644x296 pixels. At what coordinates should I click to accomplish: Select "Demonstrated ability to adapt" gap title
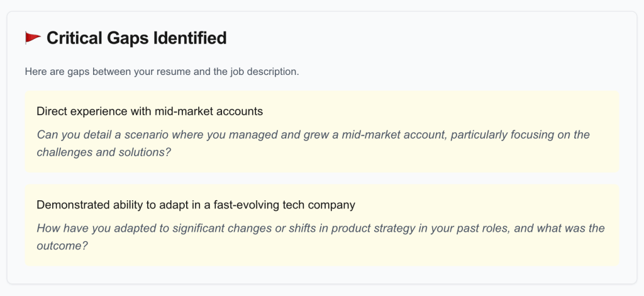[x=107, y=205]
